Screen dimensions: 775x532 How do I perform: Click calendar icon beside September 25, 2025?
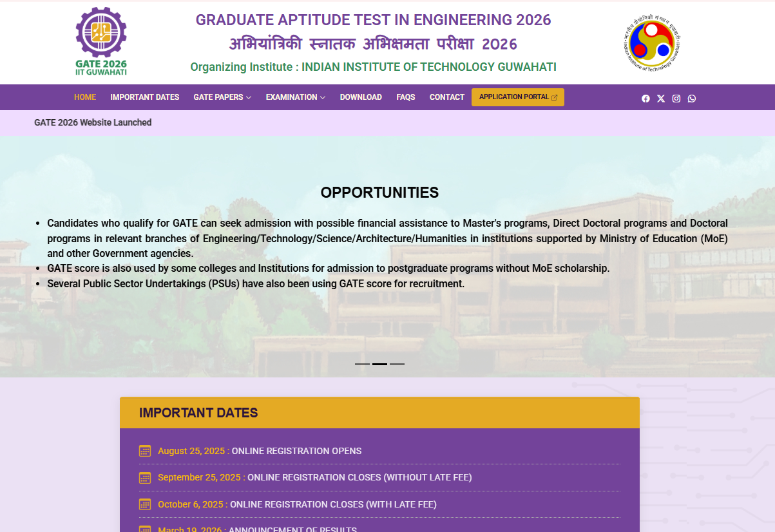[145, 477]
